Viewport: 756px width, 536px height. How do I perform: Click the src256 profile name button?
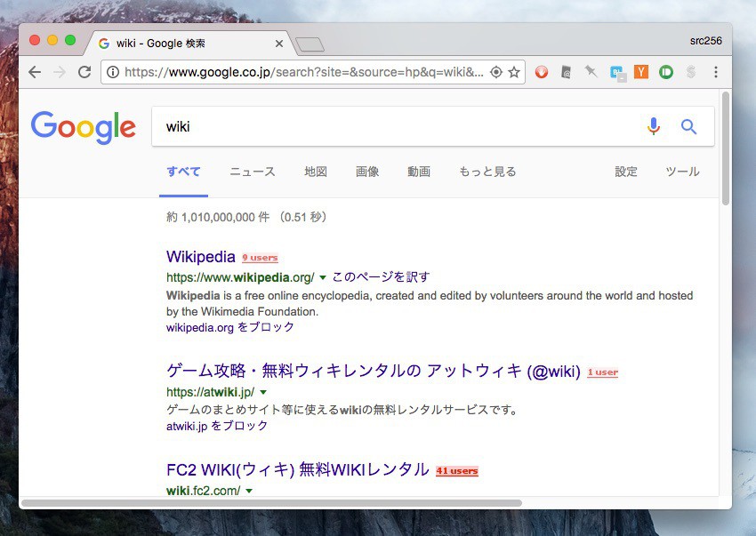click(706, 41)
